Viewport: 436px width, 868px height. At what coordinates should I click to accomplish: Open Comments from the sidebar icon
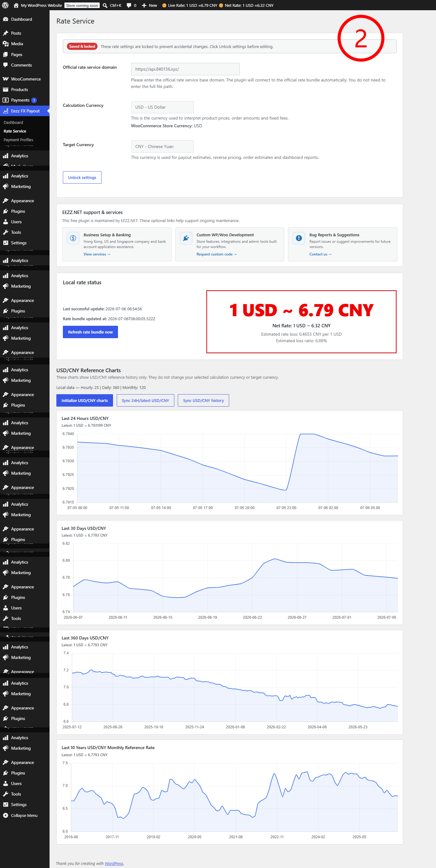tap(5, 65)
